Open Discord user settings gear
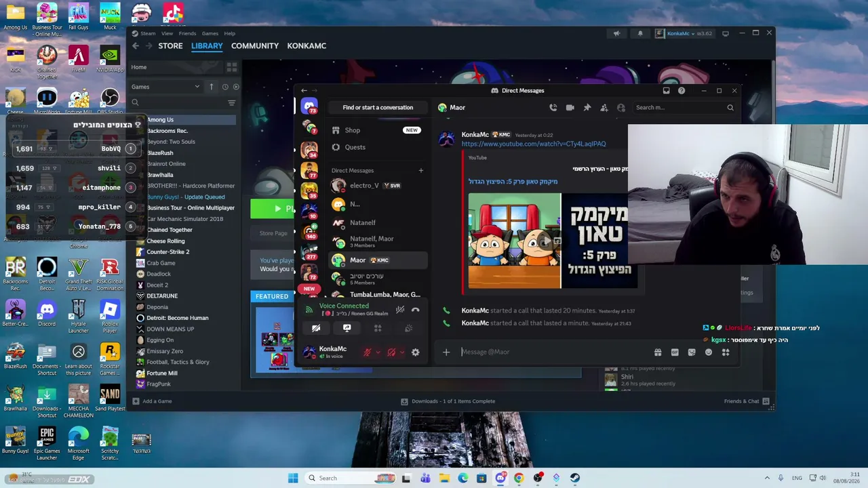Image resolution: width=868 pixels, height=488 pixels. point(416,352)
